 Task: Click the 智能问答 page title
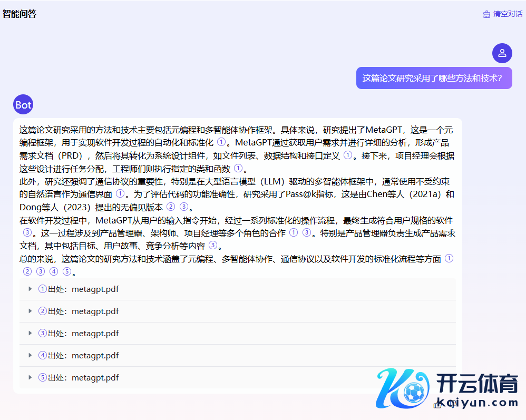coord(20,14)
